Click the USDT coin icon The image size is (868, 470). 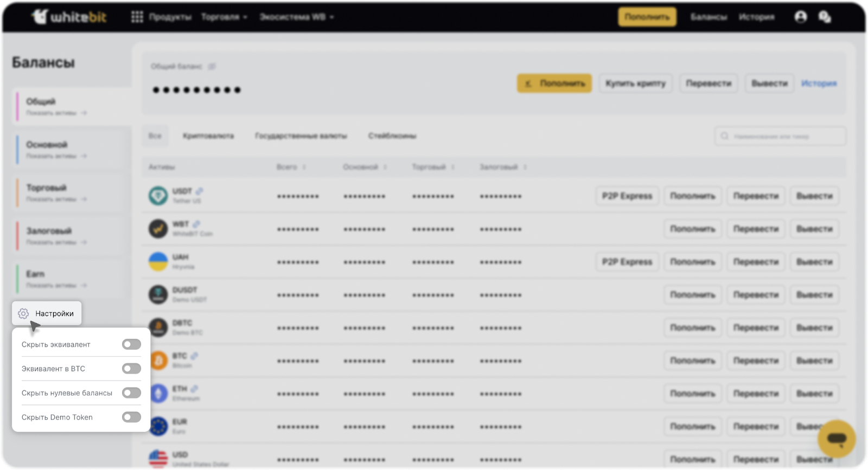coord(158,196)
